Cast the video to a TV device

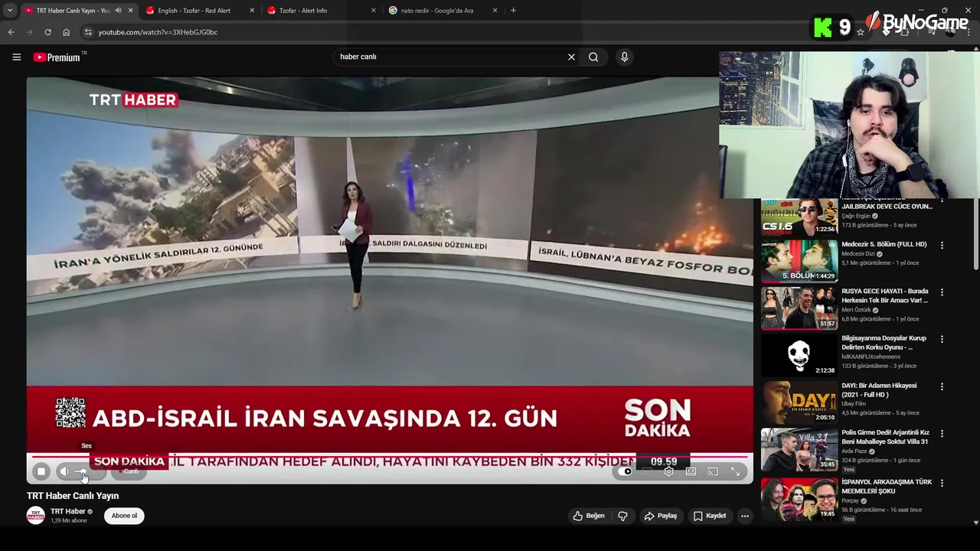(x=713, y=471)
